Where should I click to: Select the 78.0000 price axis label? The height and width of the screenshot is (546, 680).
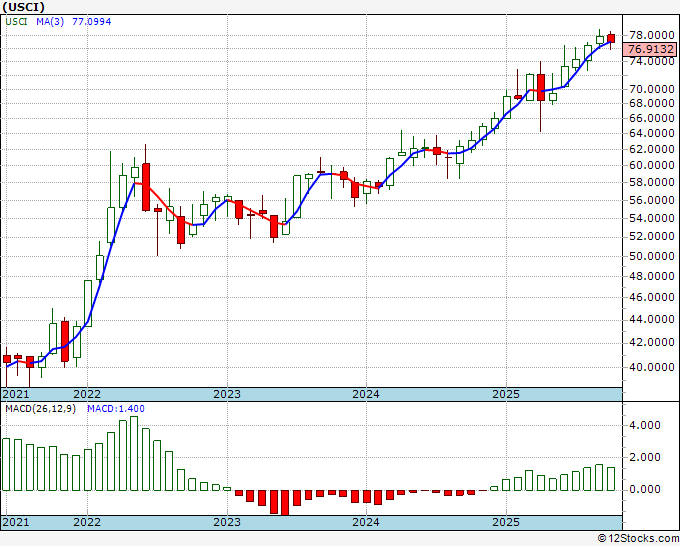[652, 36]
